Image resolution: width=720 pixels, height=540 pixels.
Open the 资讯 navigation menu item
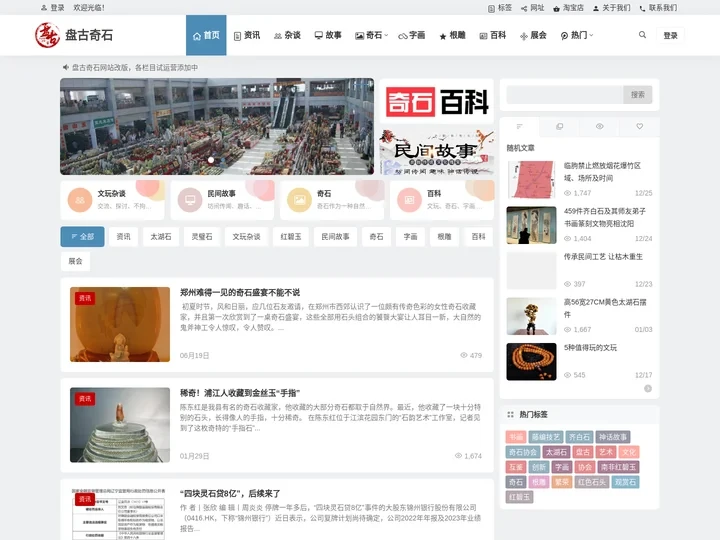(246, 35)
